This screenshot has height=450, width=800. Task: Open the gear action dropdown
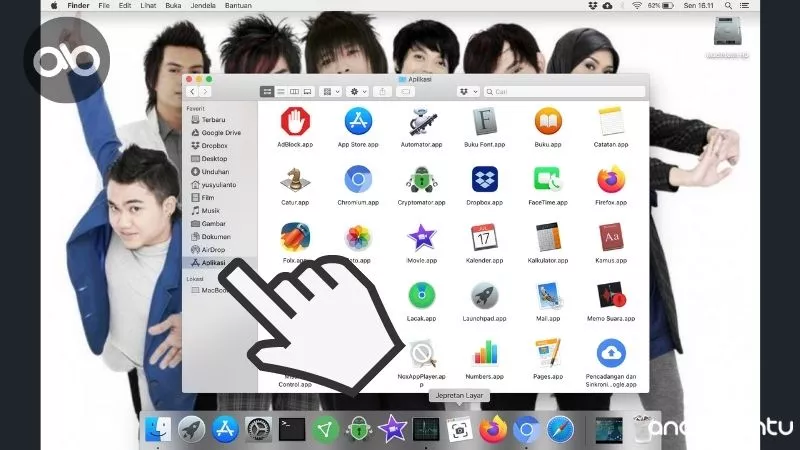tap(358, 92)
